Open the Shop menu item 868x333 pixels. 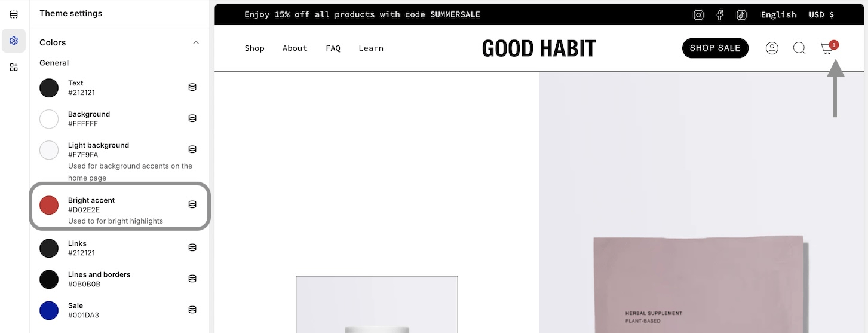(x=254, y=48)
